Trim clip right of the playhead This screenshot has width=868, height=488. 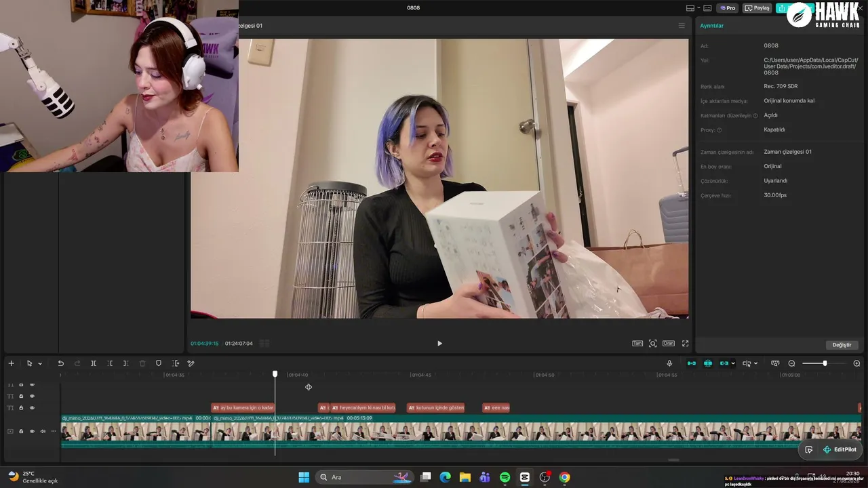125,363
